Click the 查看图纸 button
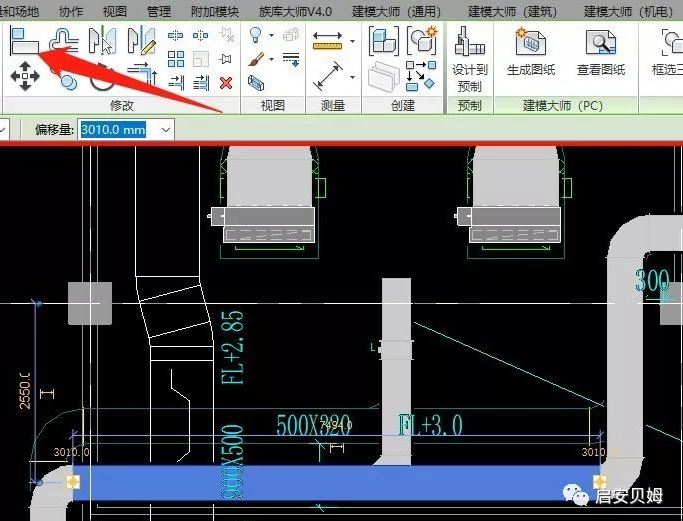 tap(601, 51)
